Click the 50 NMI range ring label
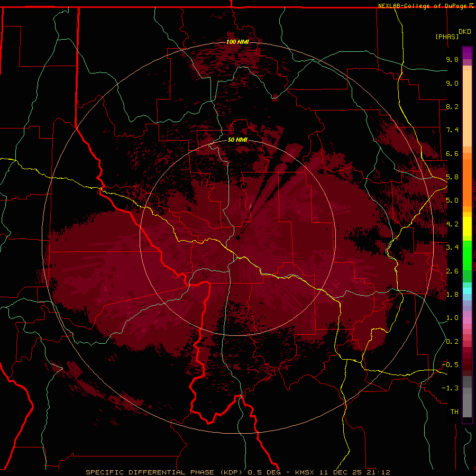The image size is (476, 476). coord(237,140)
